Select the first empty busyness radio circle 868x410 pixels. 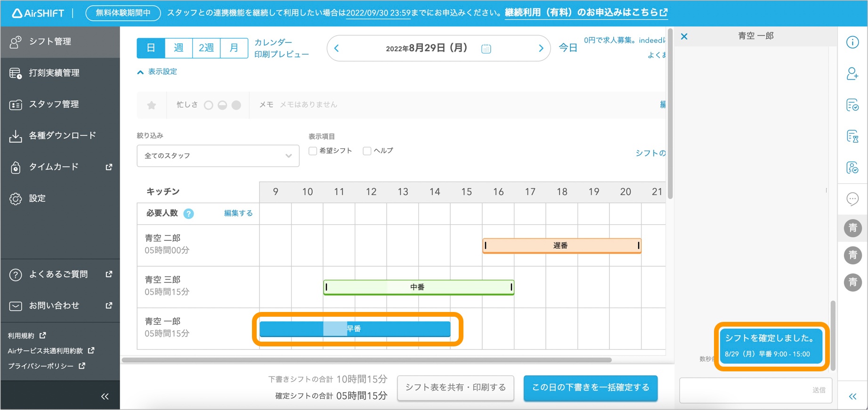(209, 105)
